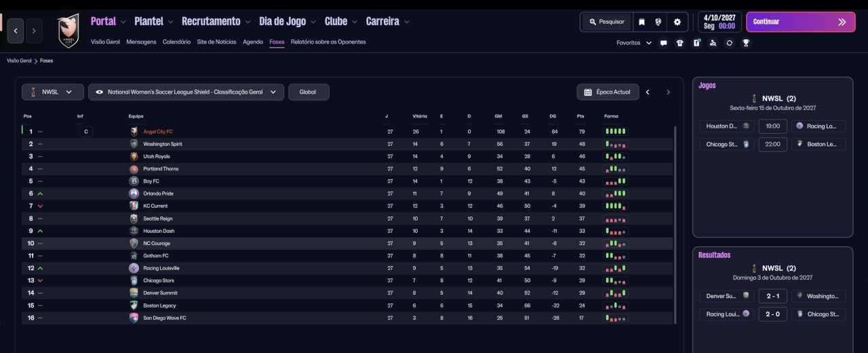868x353 pixels.
Task: Open the Recrutamento menu
Action: pos(216,22)
